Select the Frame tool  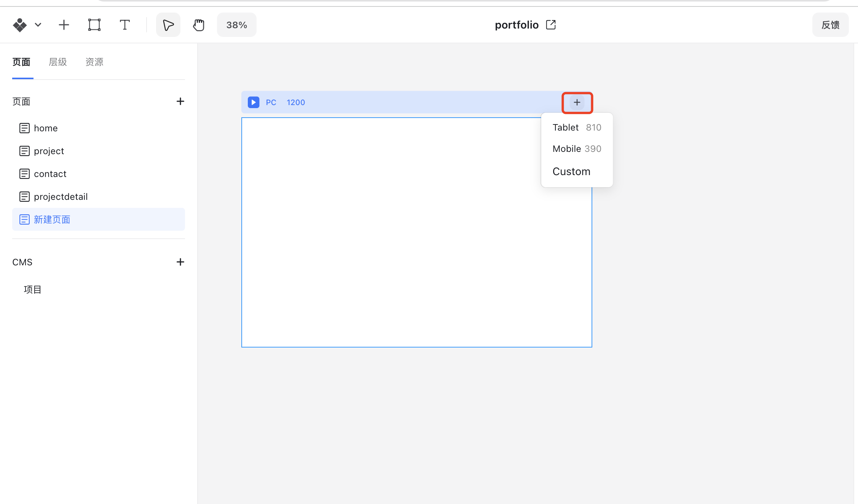pos(94,25)
